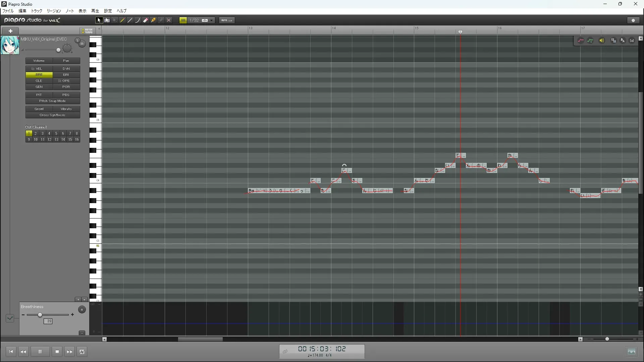Viewport: 644px width, 362px height.
Task: Collapse the Breathiness parameter panel
Action: [82, 333]
